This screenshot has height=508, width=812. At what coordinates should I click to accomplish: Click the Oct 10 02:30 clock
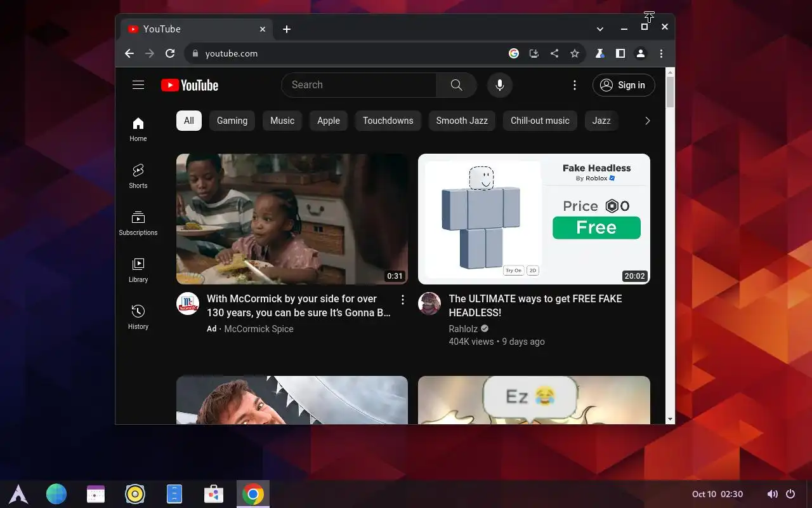[717, 494]
